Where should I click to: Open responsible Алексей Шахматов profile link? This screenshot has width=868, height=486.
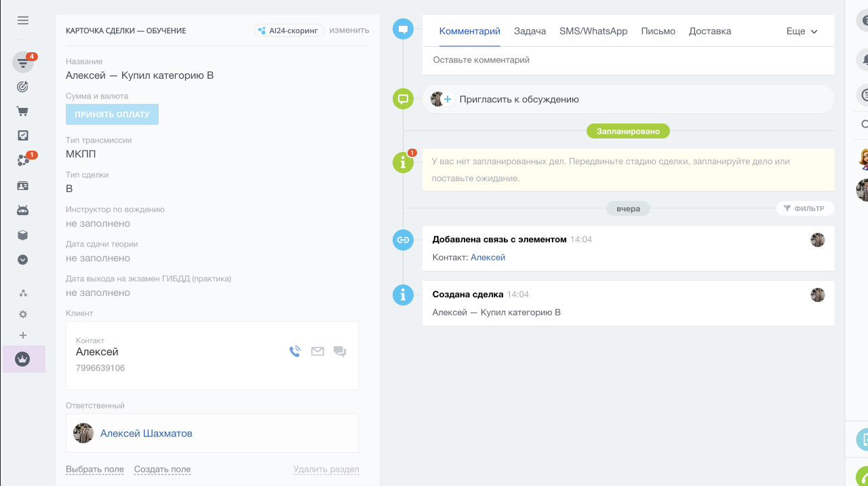[146, 433]
